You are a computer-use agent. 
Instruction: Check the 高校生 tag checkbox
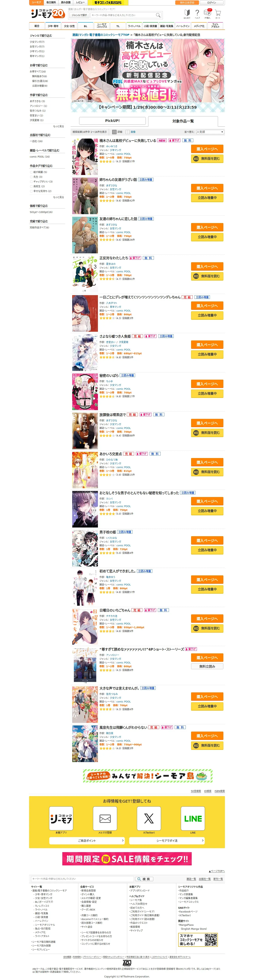pos(31,186)
